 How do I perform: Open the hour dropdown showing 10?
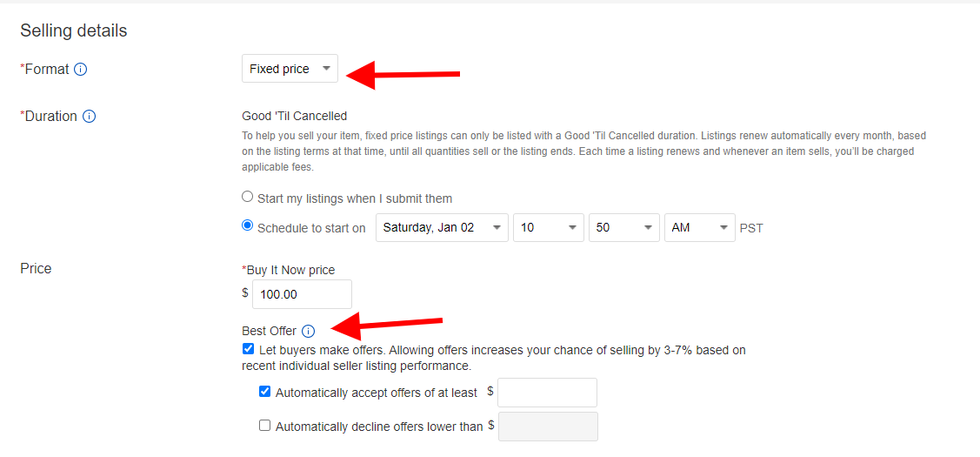coord(549,228)
